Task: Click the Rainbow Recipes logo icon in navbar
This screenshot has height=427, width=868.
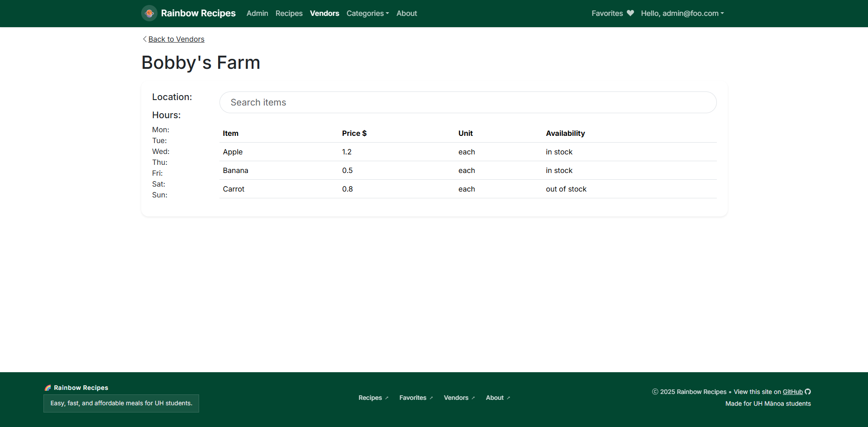Action: pyautogui.click(x=149, y=13)
